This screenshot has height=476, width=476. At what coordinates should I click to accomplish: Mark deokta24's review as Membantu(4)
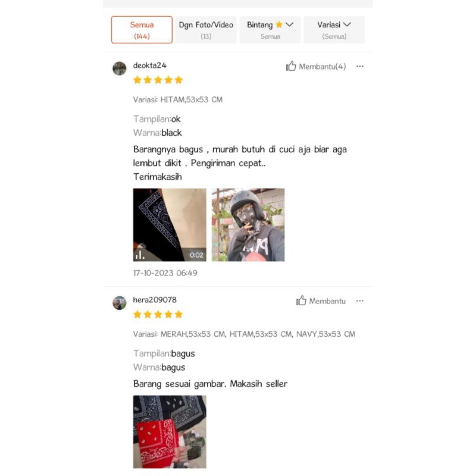tap(316, 66)
